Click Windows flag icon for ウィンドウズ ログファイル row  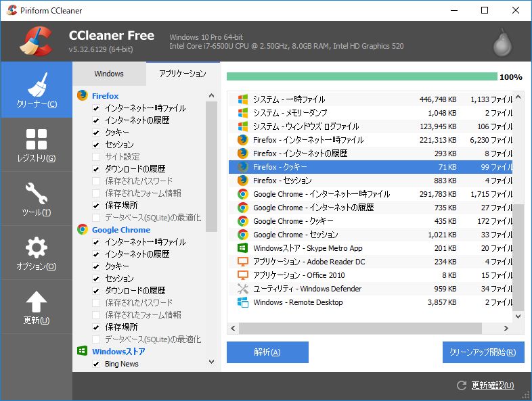pyautogui.click(x=243, y=126)
